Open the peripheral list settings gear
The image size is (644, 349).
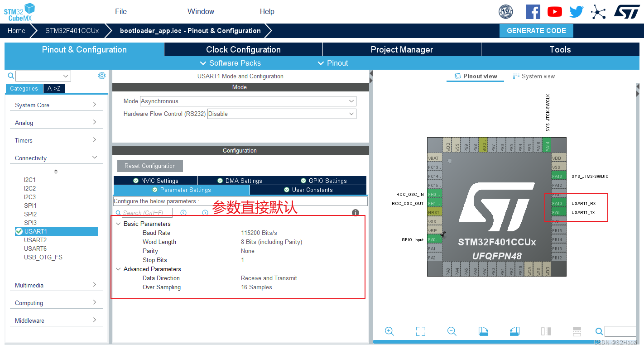click(x=102, y=76)
